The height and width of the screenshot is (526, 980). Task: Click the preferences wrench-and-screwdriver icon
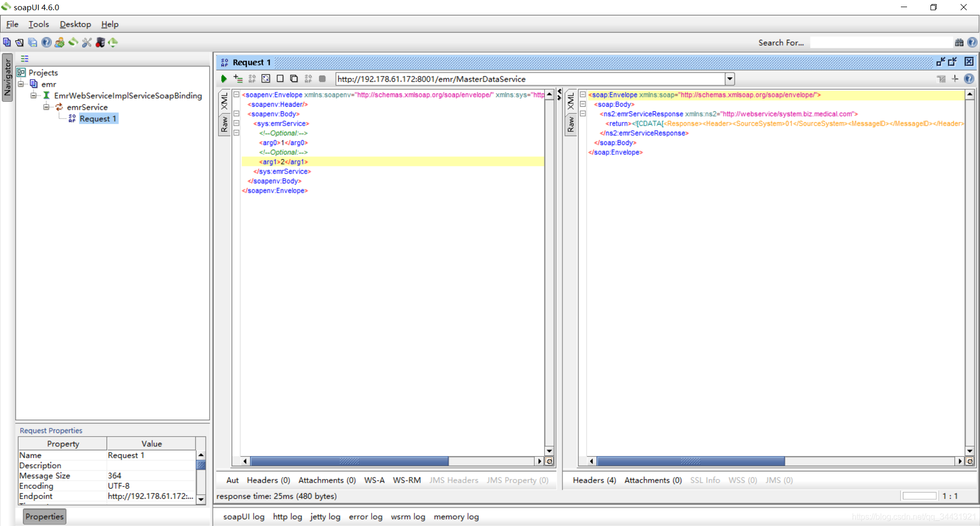click(87, 42)
